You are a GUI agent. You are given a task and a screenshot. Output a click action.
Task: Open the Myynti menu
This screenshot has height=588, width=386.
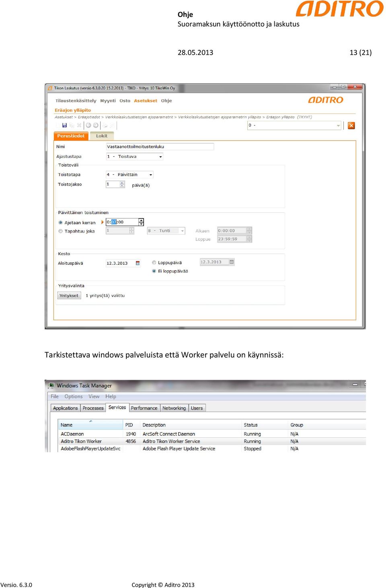pos(108,101)
